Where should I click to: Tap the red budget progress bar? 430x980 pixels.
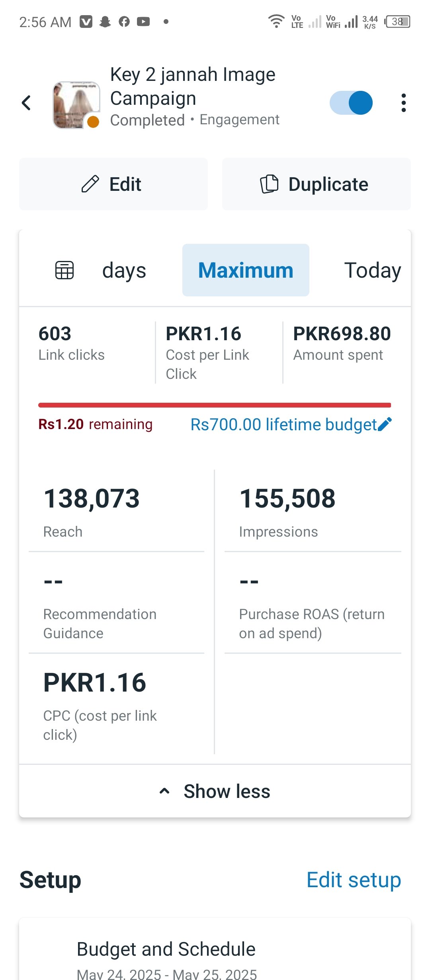click(215, 405)
